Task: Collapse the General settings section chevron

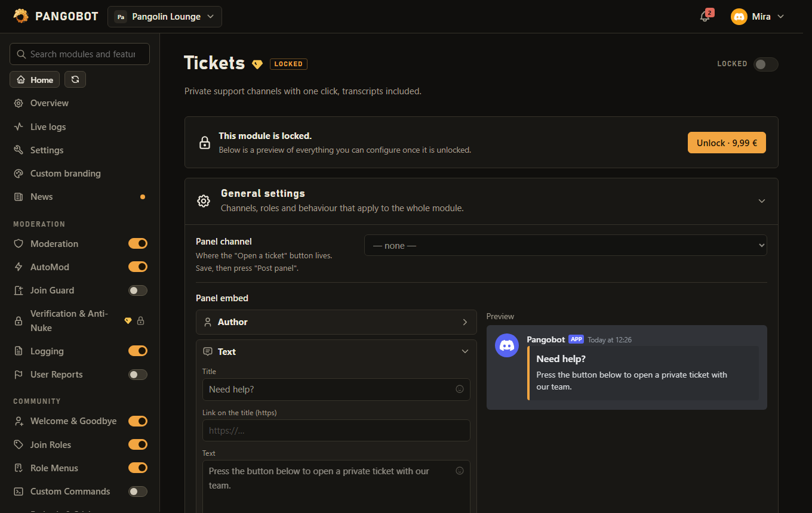Action: click(x=762, y=201)
